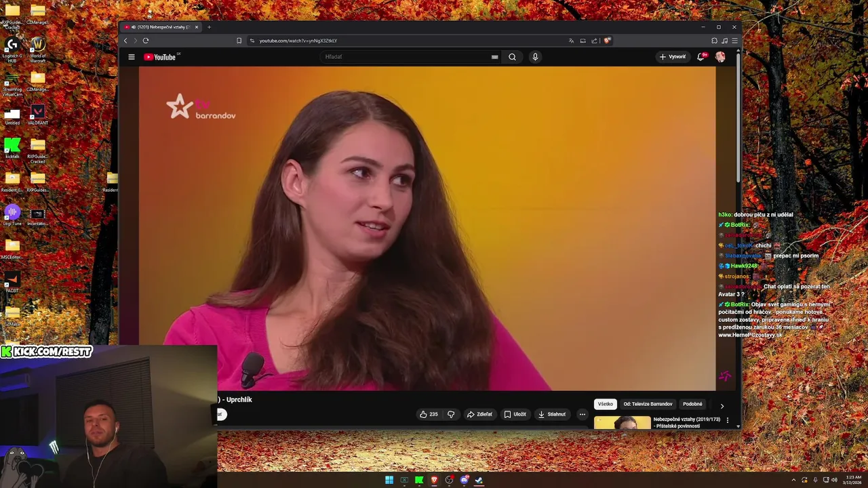868x488 pixels.
Task: Select the Všetko filter chip
Action: (606, 404)
